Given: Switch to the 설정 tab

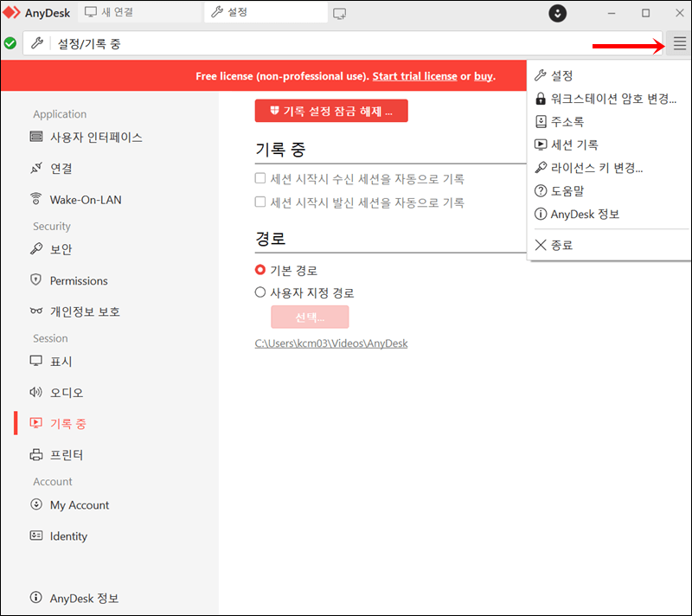Looking at the screenshot, I should 266,12.
